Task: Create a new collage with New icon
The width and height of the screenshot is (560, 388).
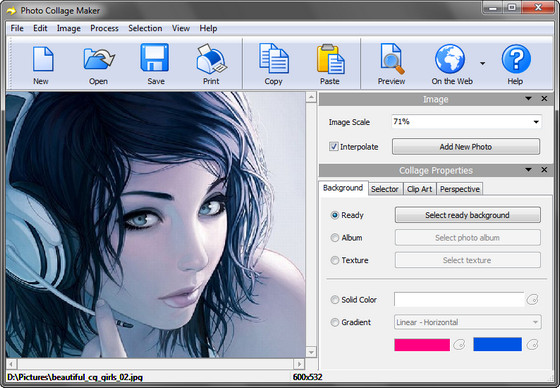Action: [x=42, y=59]
